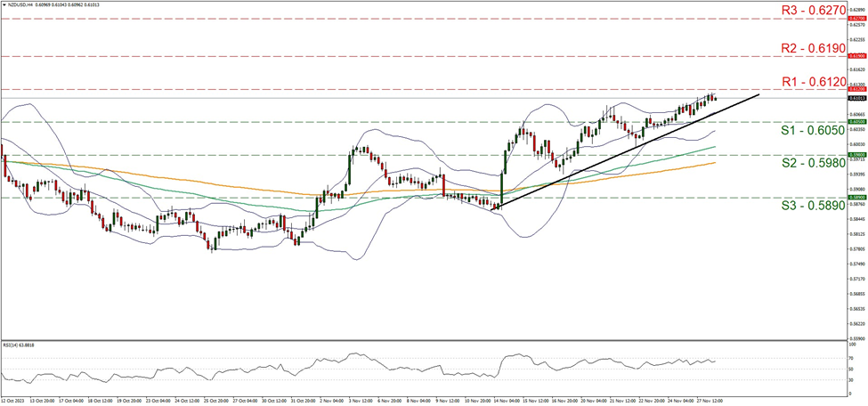Image resolution: width=868 pixels, height=406 pixels.
Task: Click the green 0.60500 price axis tag
Action: [x=856, y=122]
